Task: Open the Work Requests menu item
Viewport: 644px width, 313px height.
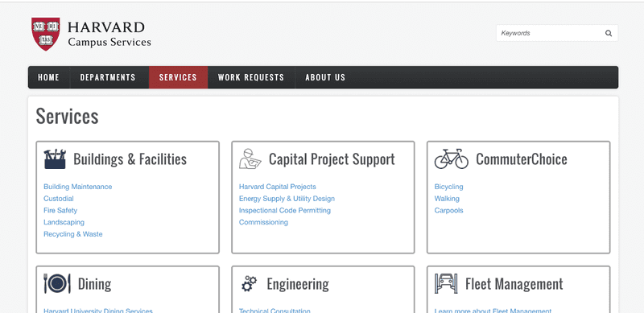Action: [251, 77]
